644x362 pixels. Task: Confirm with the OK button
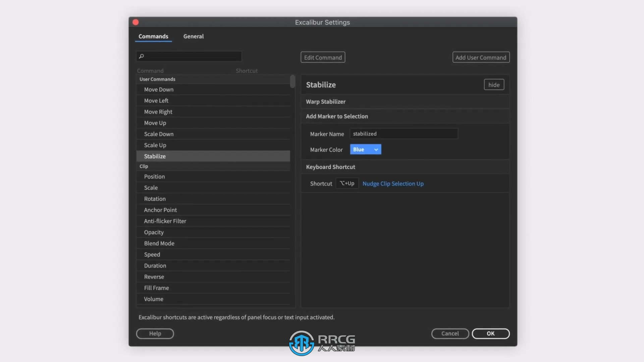click(x=490, y=334)
